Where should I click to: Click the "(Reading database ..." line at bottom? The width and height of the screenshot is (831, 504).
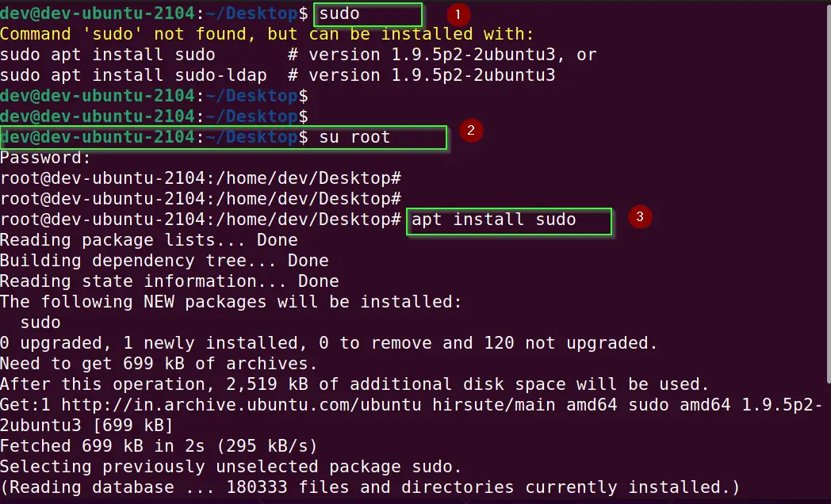(370, 487)
